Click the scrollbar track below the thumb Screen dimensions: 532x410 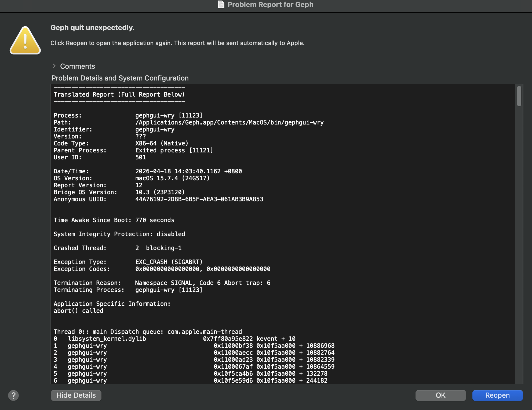[x=519, y=241]
